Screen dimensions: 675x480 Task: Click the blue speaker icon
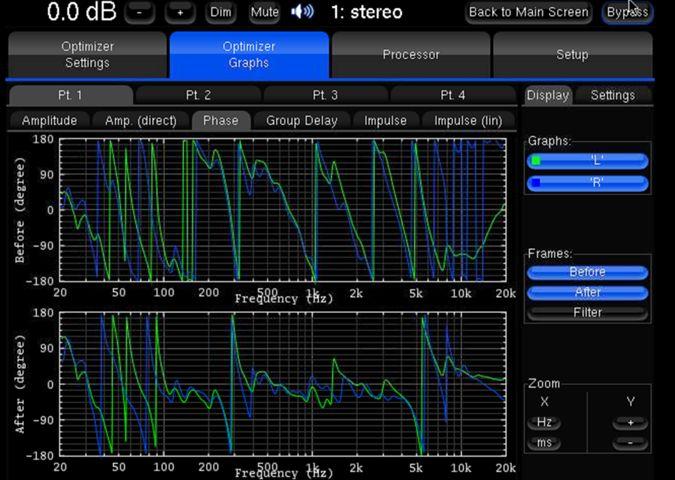[x=302, y=12]
